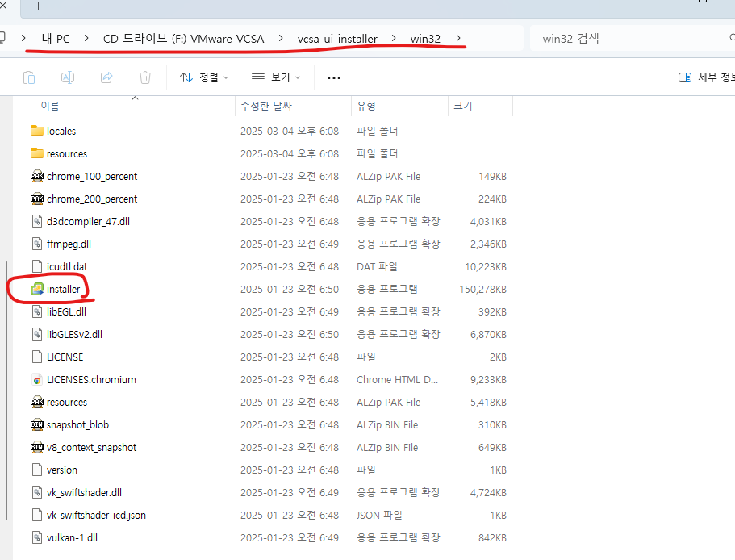735x560 pixels.
Task: Select vk_swiftshader_icd.json file icon
Action: 37,515
